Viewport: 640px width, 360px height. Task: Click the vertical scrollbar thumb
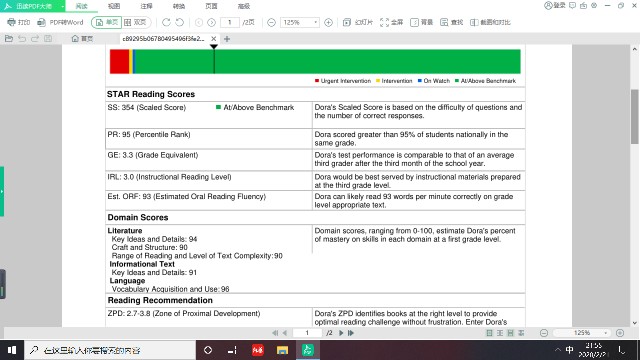635,116
